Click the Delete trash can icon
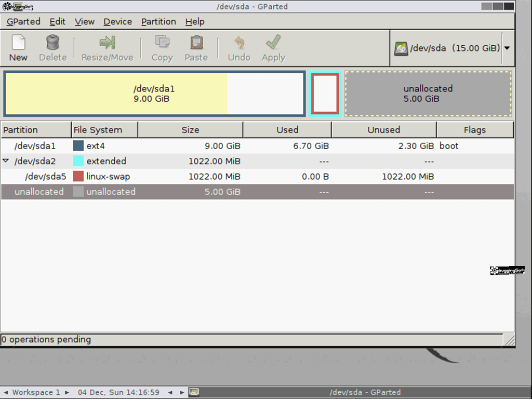This screenshot has height=399, width=532. [52, 43]
